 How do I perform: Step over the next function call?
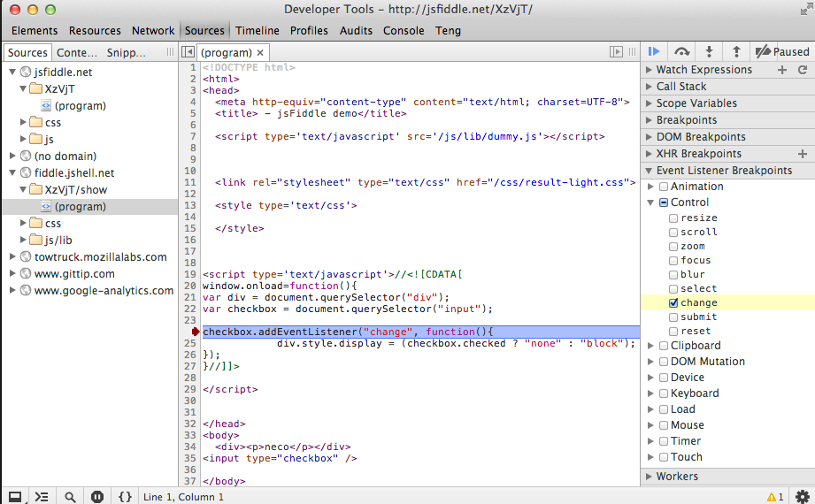[682, 51]
